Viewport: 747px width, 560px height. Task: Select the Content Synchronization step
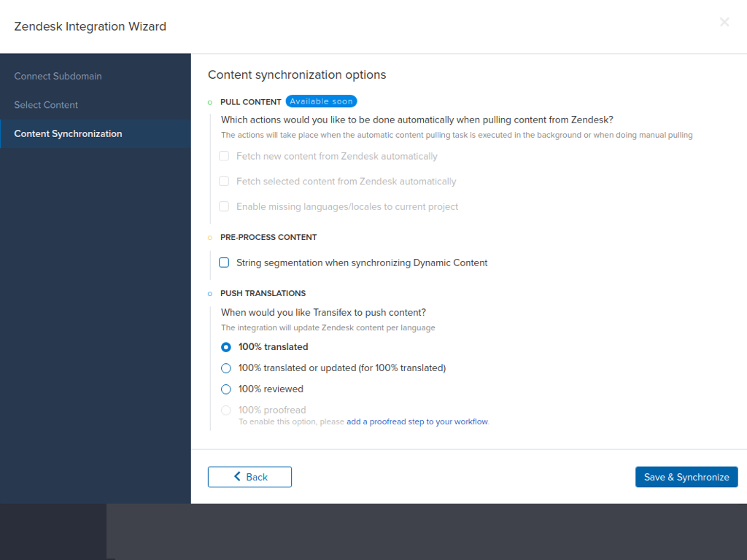[68, 134]
